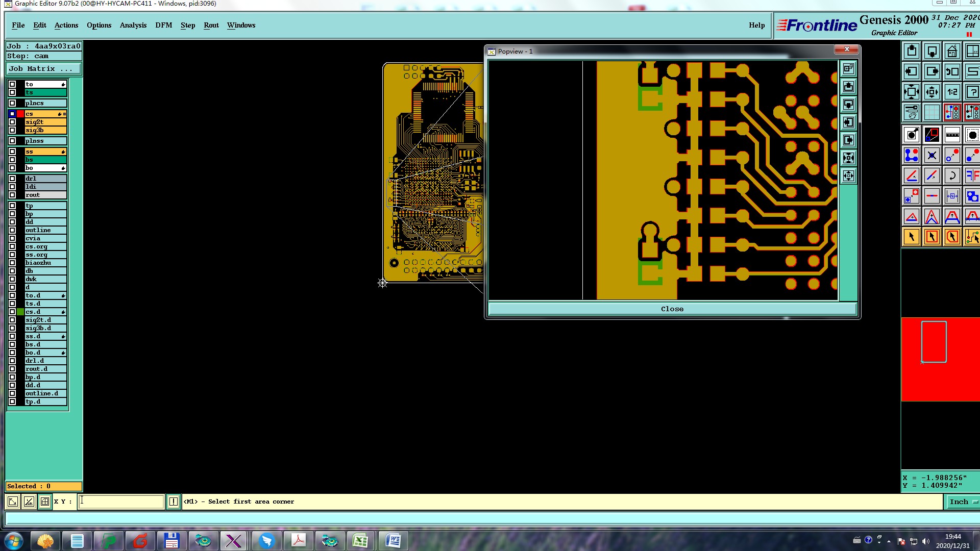Click the red color swatch of cs layer

20,114
